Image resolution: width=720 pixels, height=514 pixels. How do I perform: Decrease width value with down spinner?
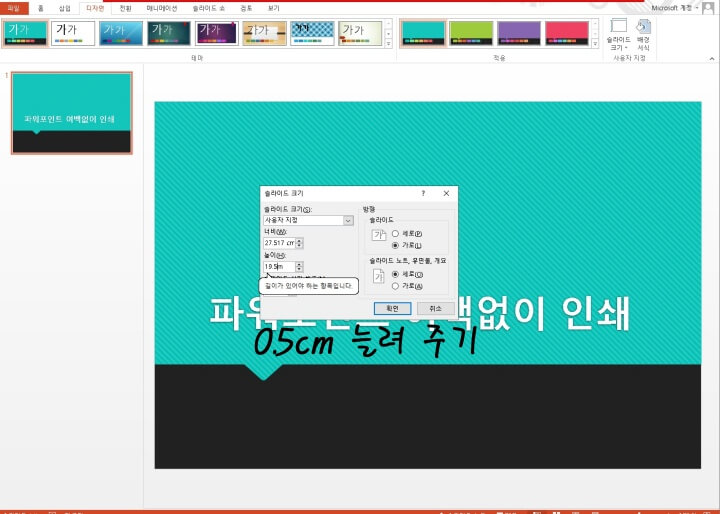[x=299, y=246]
